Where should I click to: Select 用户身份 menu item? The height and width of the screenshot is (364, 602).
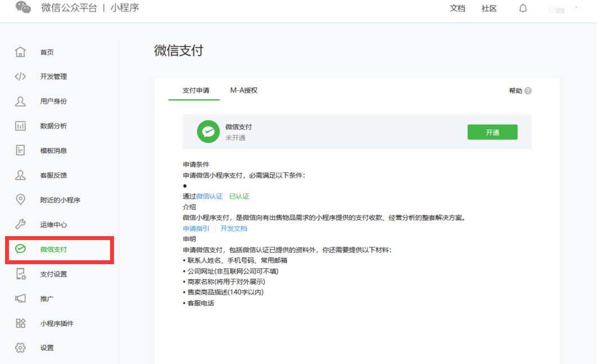point(53,102)
